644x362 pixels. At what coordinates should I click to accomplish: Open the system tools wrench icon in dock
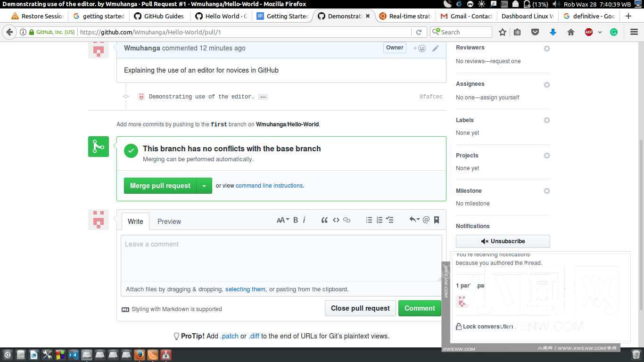point(47,354)
